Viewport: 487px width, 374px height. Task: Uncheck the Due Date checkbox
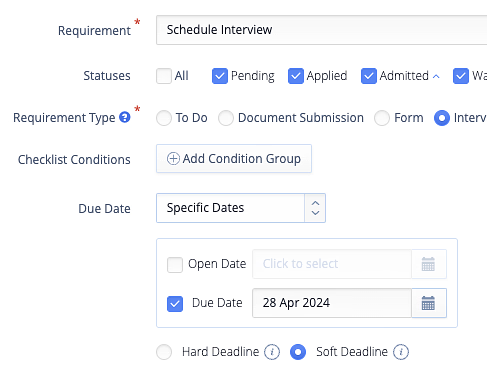pos(175,304)
